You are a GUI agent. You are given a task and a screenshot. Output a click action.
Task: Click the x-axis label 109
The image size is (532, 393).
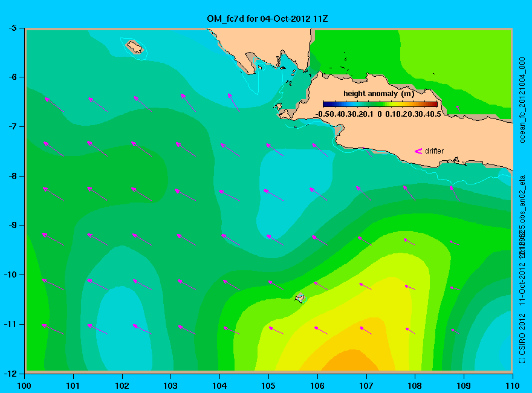pos(464,386)
